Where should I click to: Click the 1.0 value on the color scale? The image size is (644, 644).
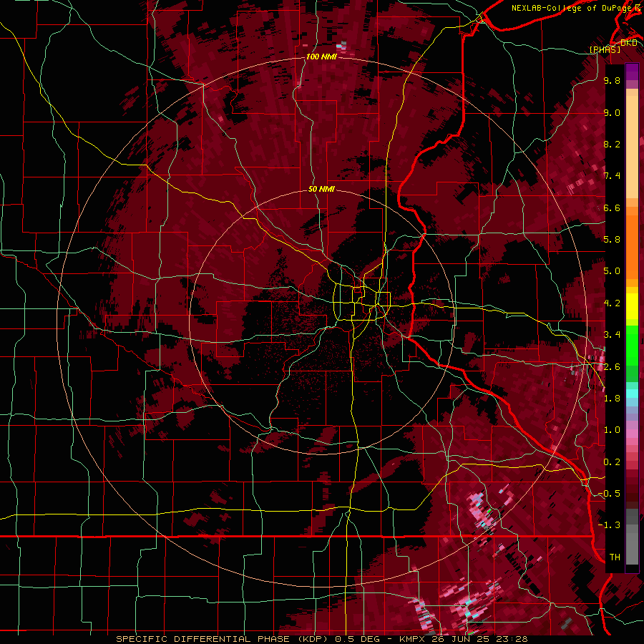612,430
